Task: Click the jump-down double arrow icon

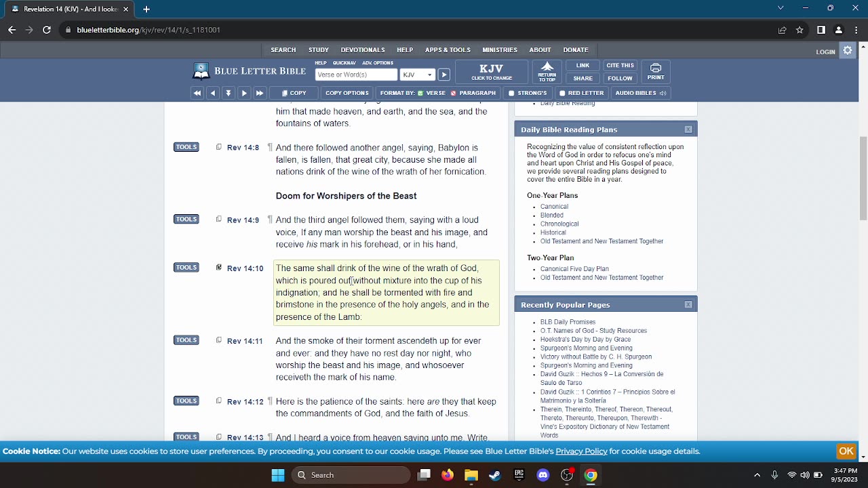Action: click(x=229, y=93)
